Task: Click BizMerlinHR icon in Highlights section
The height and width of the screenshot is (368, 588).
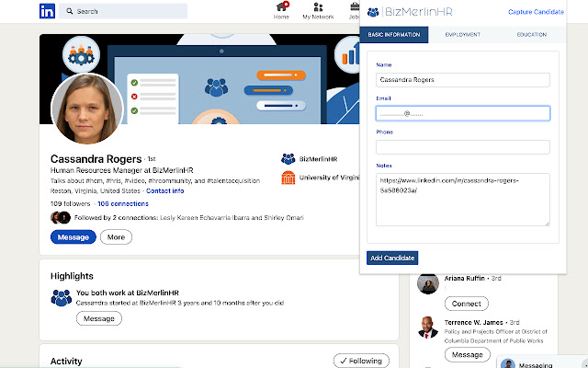Action: [62, 298]
